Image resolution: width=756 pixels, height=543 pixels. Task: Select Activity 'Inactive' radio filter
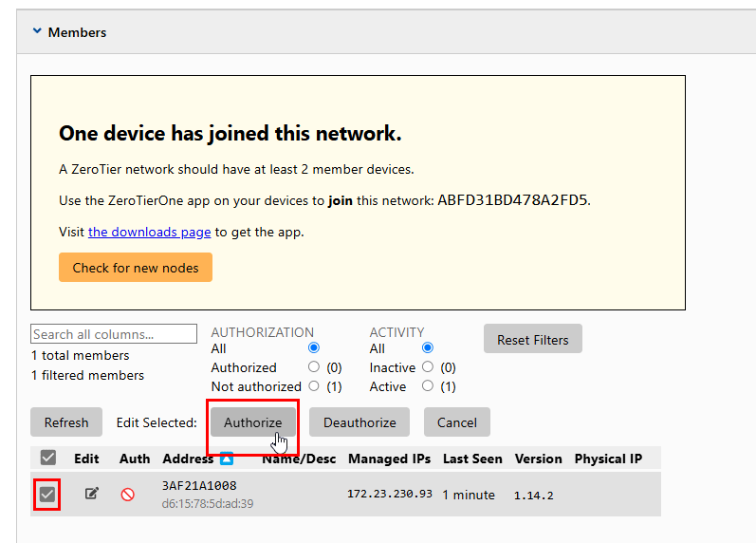tap(428, 367)
